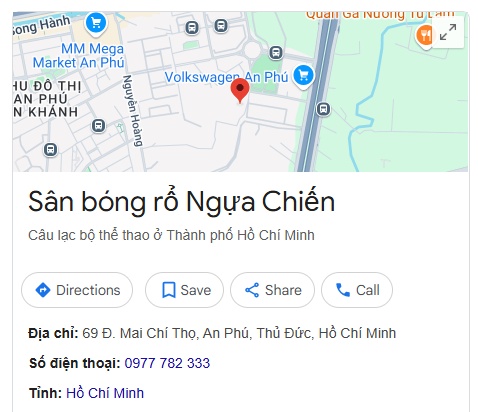Open Directions to Sân bóng rổ Ngựa Chiến
478x412 pixels.
click(x=77, y=290)
